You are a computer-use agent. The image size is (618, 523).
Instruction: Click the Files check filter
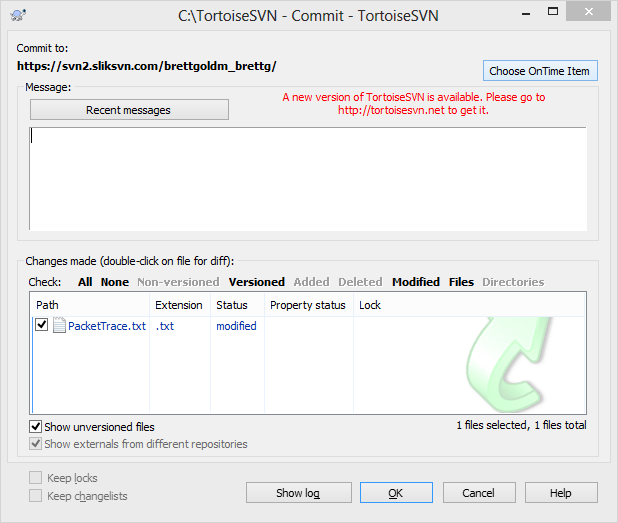(461, 282)
